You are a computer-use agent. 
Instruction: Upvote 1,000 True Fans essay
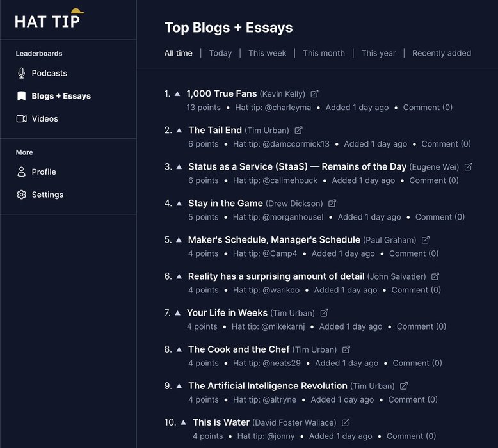(x=177, y=93)
